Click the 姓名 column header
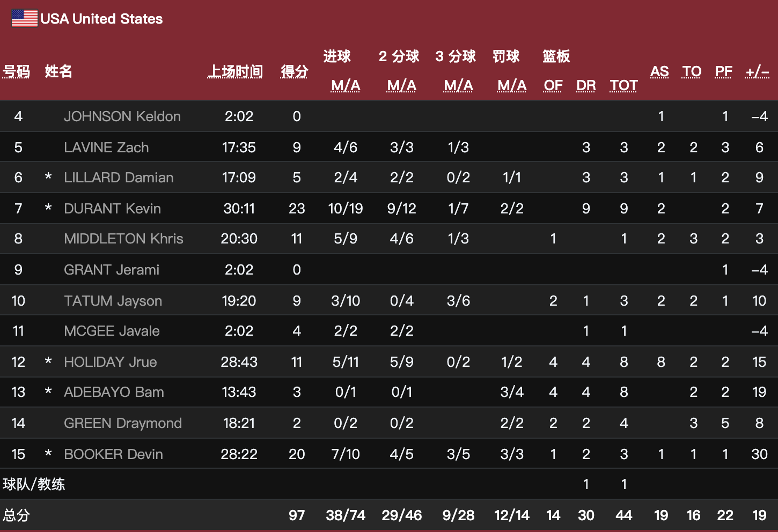This screenshot has width=778, height=532. (58, 71)
